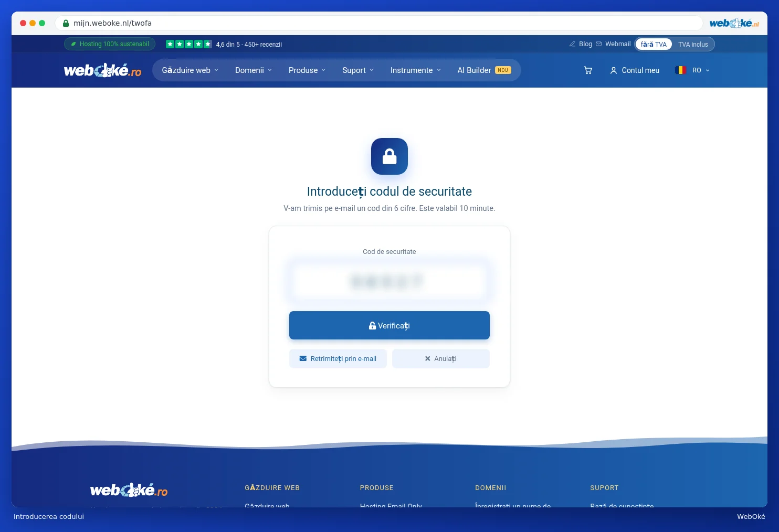Viewport: 779px width, 532px height.
Task: Expand the Găzduire web menu
Action: tap(190, 70)
